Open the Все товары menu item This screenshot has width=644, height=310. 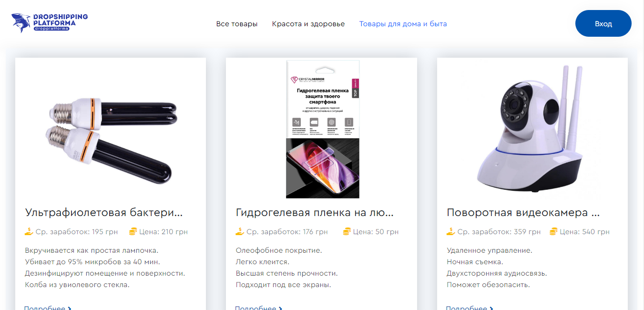(x=236, y=24)
